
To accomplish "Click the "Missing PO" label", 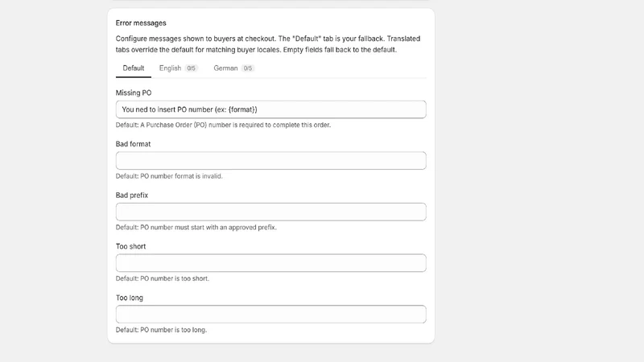I will (x=134, y=93).
